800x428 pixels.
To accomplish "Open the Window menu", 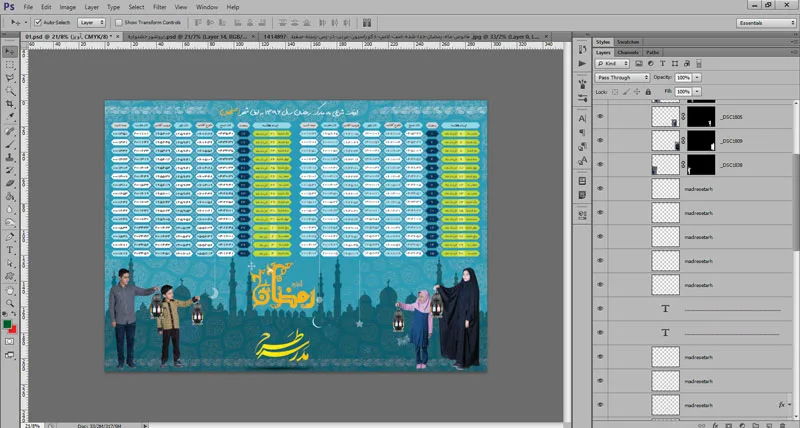I will click(207, 7).
